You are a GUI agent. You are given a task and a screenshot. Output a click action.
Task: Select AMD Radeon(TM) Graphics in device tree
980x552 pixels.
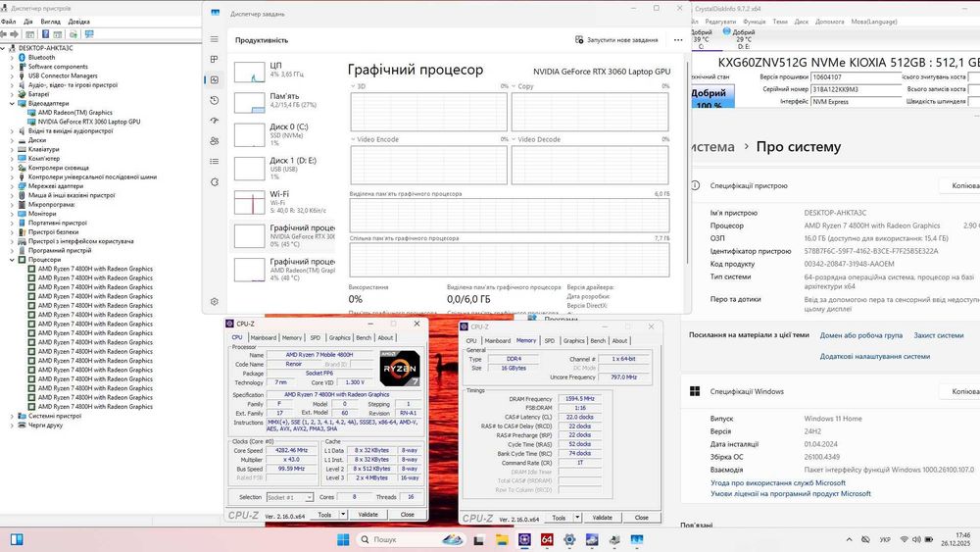(74, 113)
